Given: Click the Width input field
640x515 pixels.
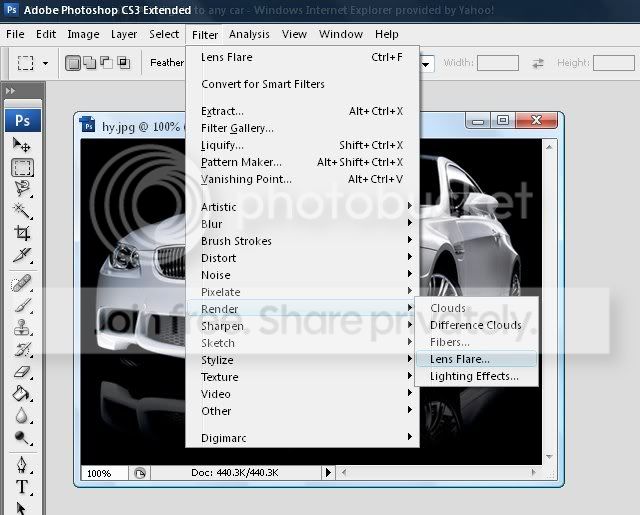Looking at the screenshot, I should point(498,63).
